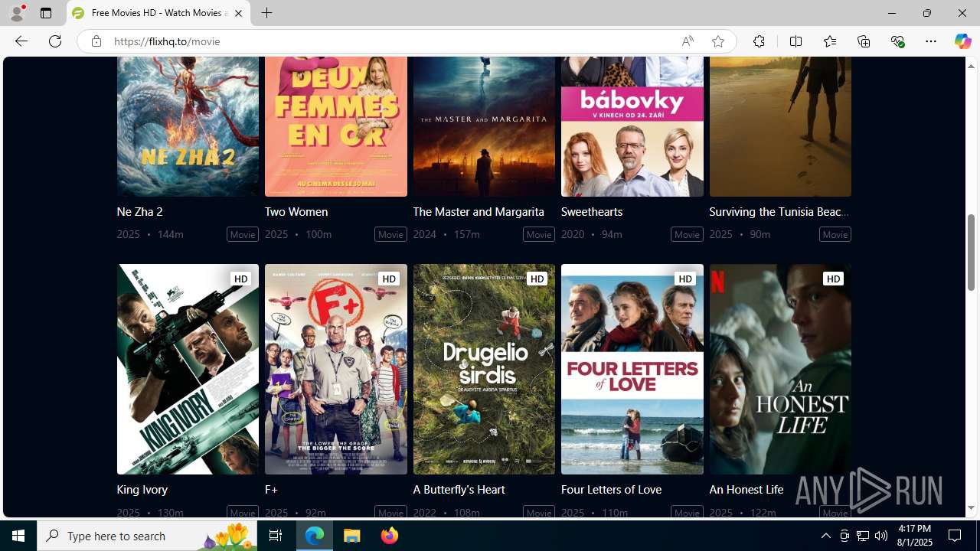Click An Honest Life title link
Viewport: 980px width, 551px height.
[x=746, y=489]
